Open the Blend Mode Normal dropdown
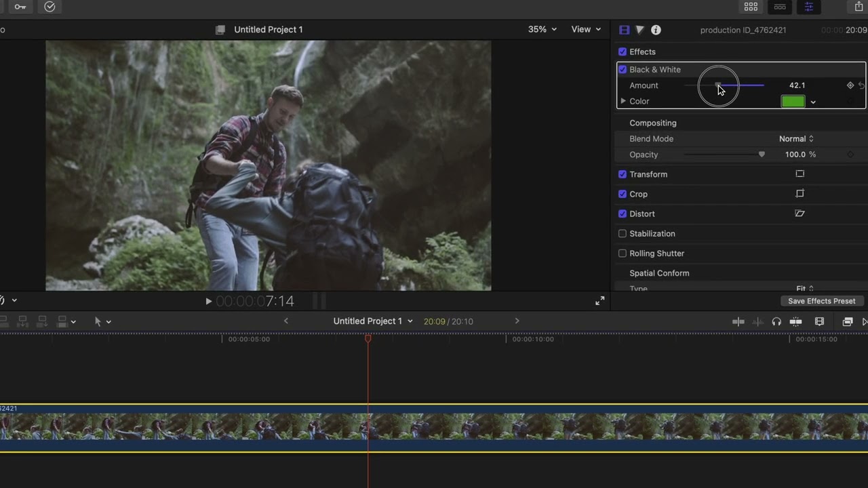The height and width of the screenshot is (488, 868). click(796, 139)
